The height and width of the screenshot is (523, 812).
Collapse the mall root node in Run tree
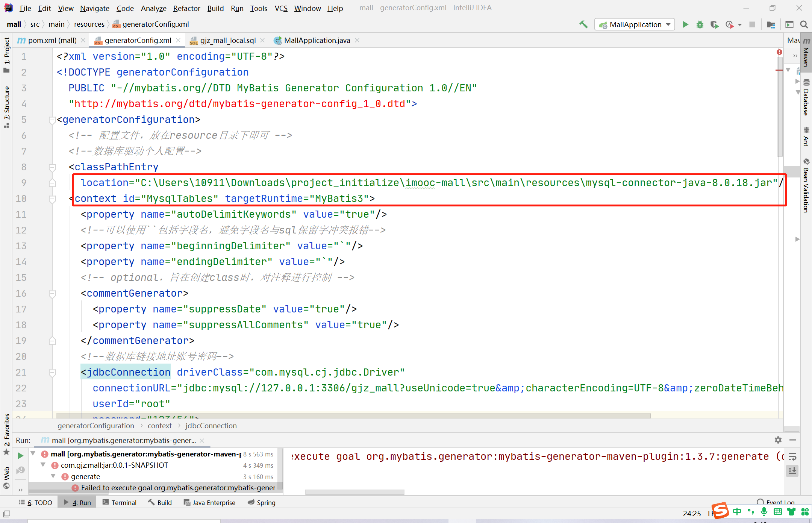tap(33, 454)
